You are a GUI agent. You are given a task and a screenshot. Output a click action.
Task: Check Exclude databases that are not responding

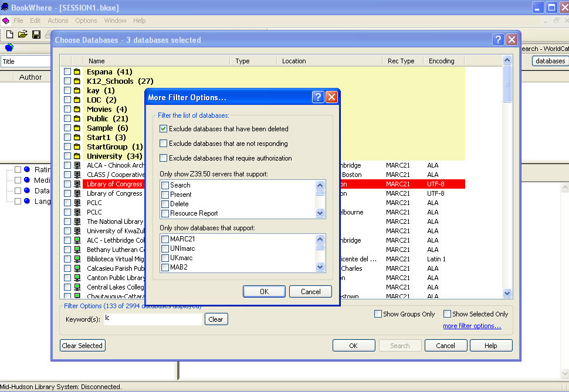point(163,143)
